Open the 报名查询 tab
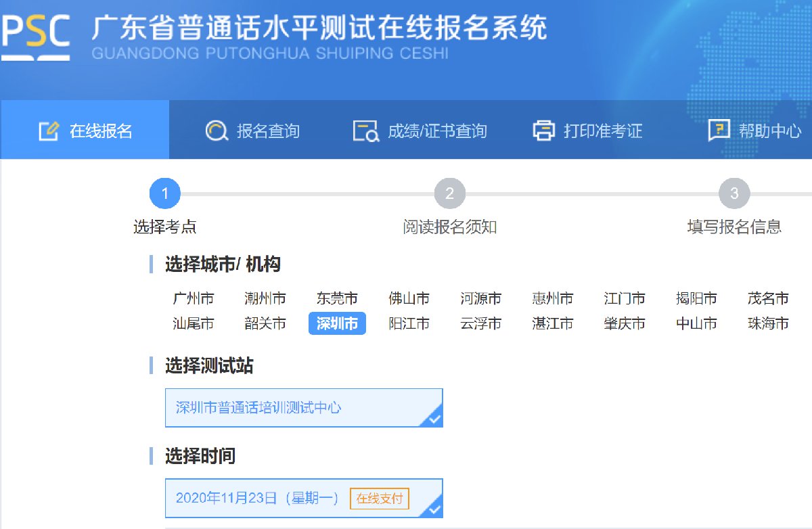The height and width of the screenshot is (529, 812). [252, 131]
